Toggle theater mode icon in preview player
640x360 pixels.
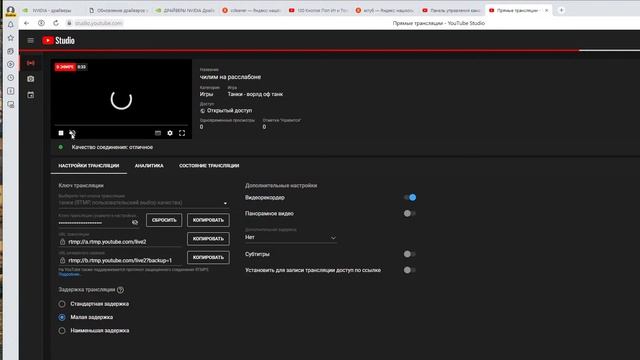(158, 133)
